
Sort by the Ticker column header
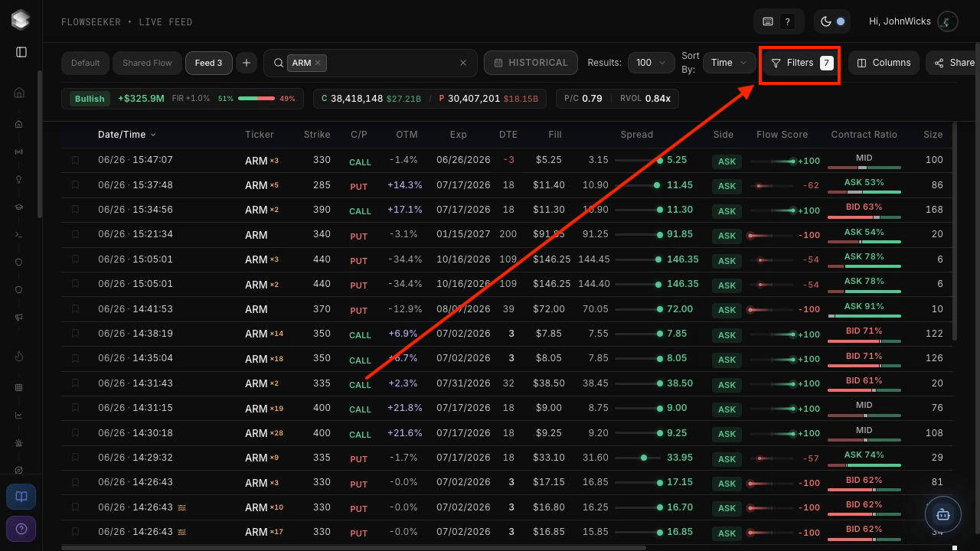click(x=260, y=135)
